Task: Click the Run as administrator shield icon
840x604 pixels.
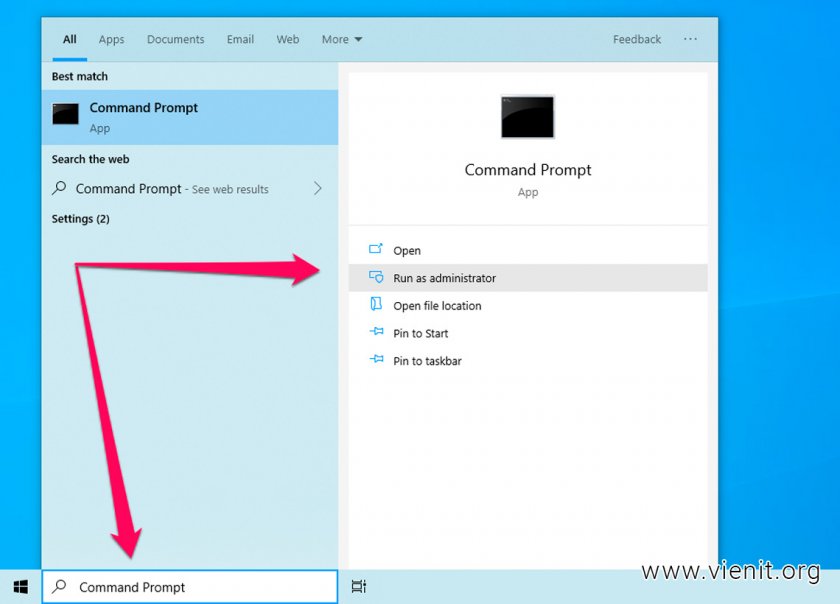Action: pyautogui.click(x=376, y=278)
